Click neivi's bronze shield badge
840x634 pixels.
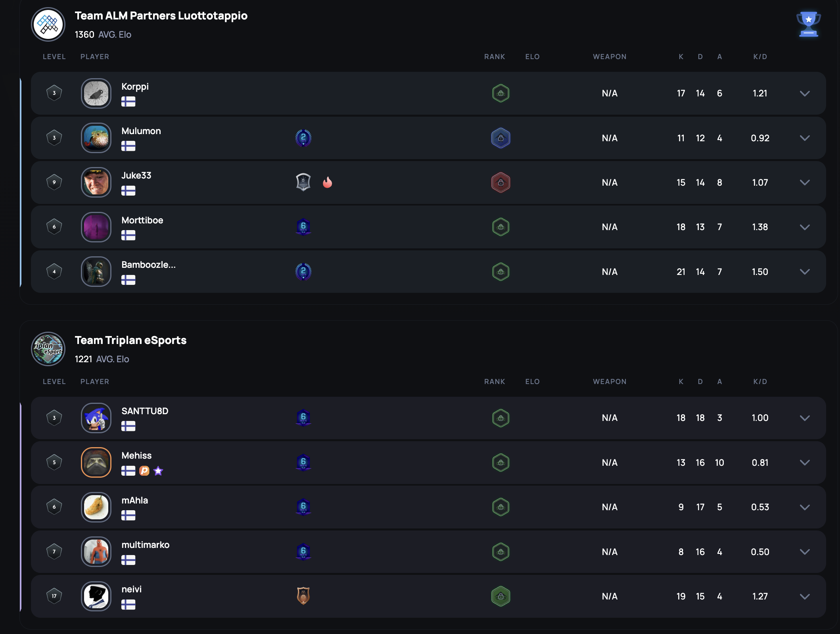click(303, 596)
